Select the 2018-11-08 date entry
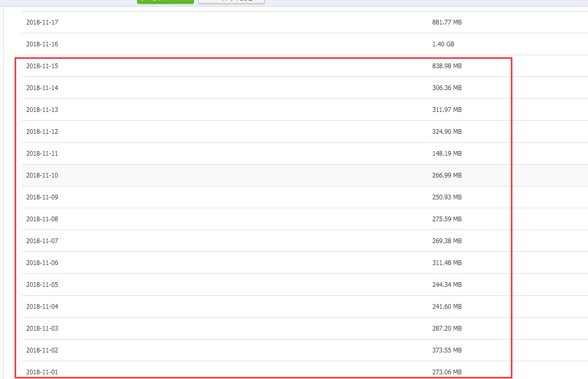Viewport: 588px width, 379px height. pos(42,219)
